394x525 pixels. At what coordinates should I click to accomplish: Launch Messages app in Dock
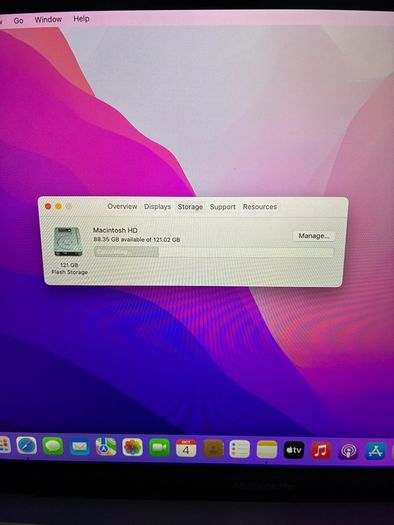click(x=53, y=446)
